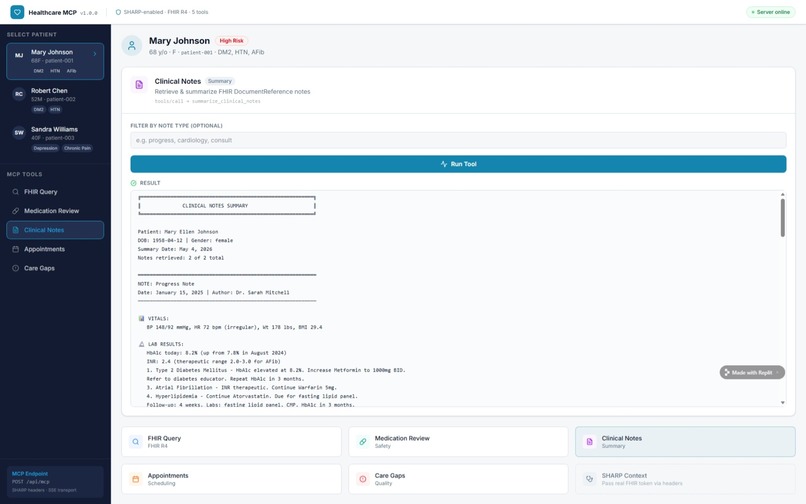The image size is (806, 504).
Task: Open the Care Gaps Quality card
Action: tap(458, 479)
